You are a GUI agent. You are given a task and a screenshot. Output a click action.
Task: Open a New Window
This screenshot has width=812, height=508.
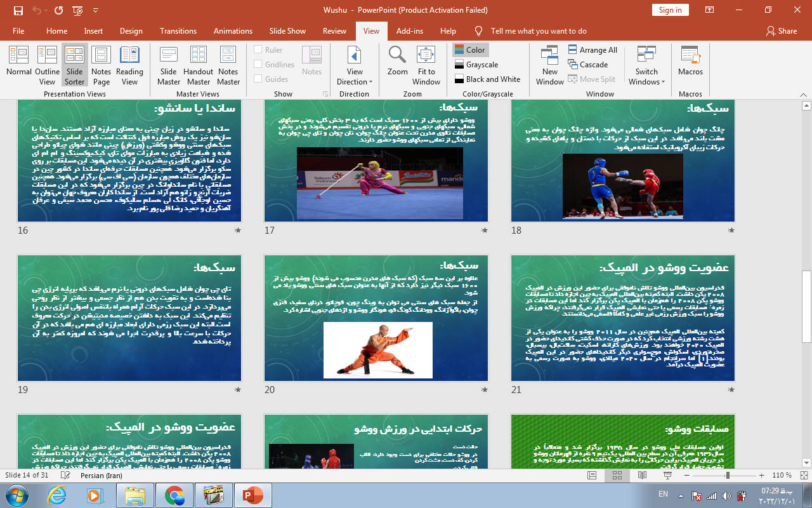[x=550, y=64]
